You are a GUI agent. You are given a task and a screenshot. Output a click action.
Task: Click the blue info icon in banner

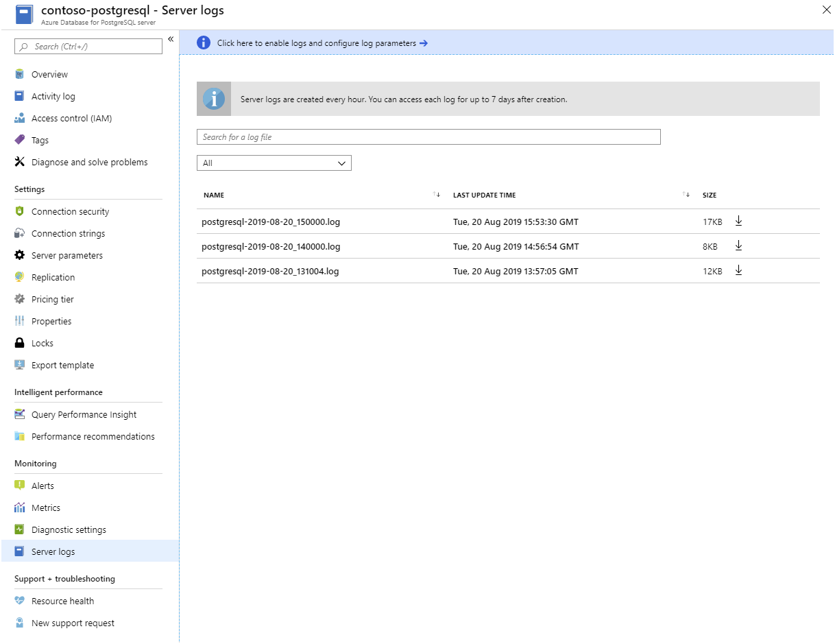[204, 43]
